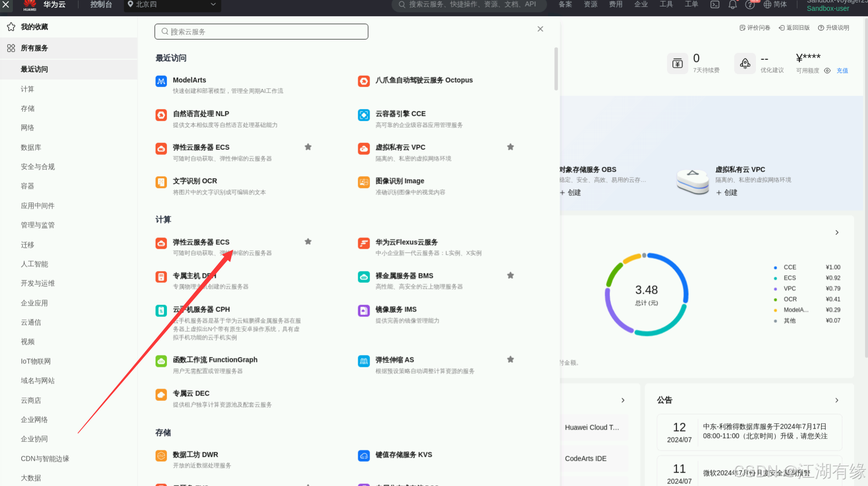The image size is (868, 486).
Task: Open 费用 in the top menu
Action: [x=616, y=4]
